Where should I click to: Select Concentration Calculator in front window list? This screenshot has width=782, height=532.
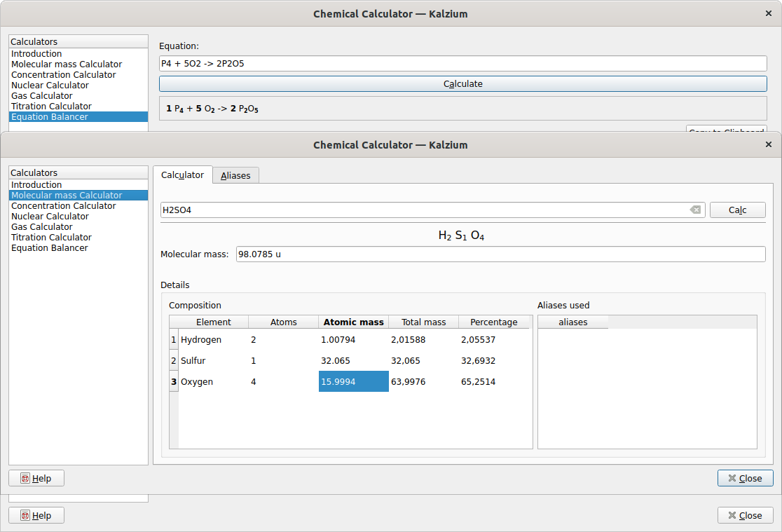[x=63, y=206]
